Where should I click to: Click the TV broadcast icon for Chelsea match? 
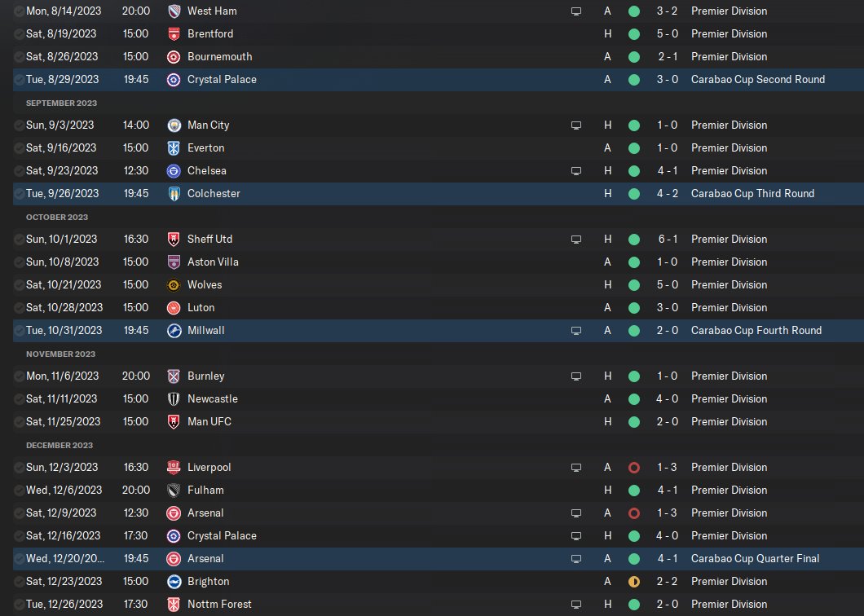tap(575, 171)
